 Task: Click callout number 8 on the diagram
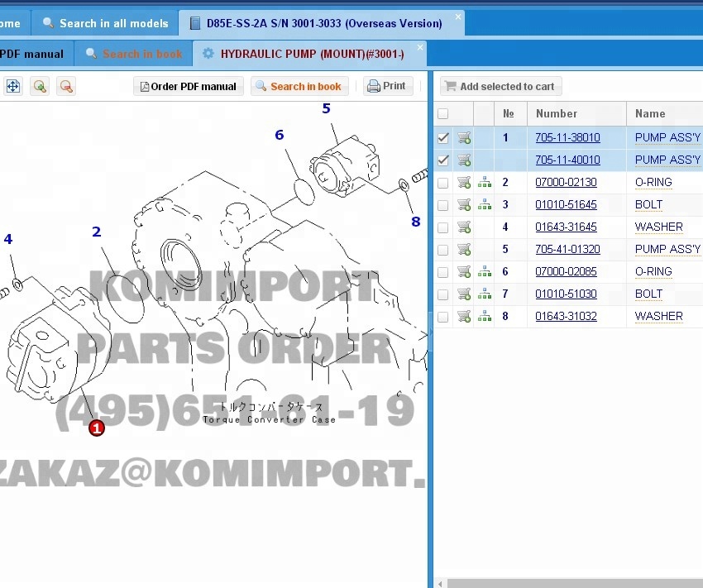416,222
